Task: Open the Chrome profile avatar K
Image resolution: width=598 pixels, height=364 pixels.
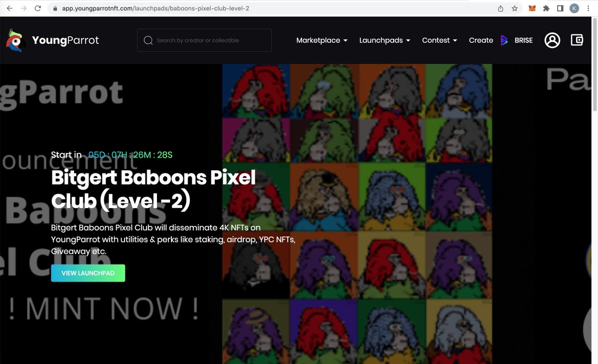Action: [x=574, y=8]
